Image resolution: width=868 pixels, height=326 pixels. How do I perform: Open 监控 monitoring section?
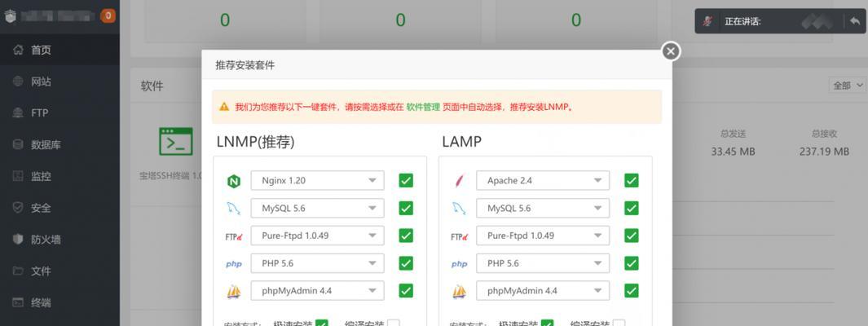(59, 177)
